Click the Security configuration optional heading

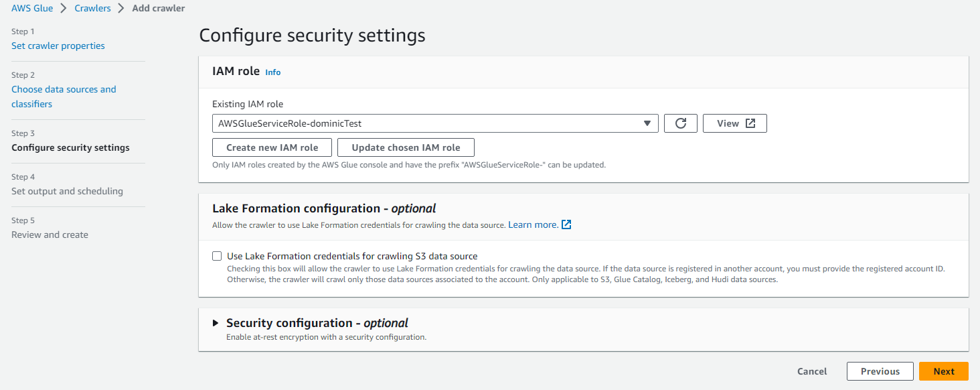(317, 323)
